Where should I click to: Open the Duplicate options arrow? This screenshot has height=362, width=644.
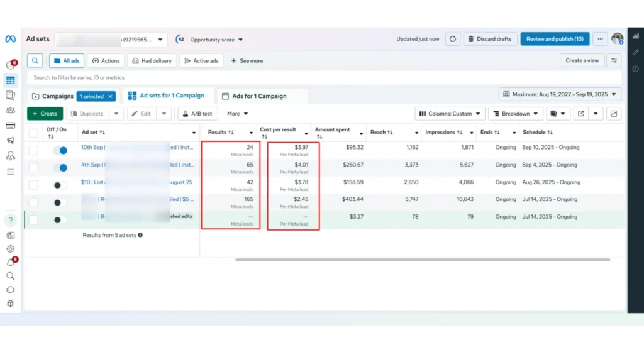tap(116, 114)
